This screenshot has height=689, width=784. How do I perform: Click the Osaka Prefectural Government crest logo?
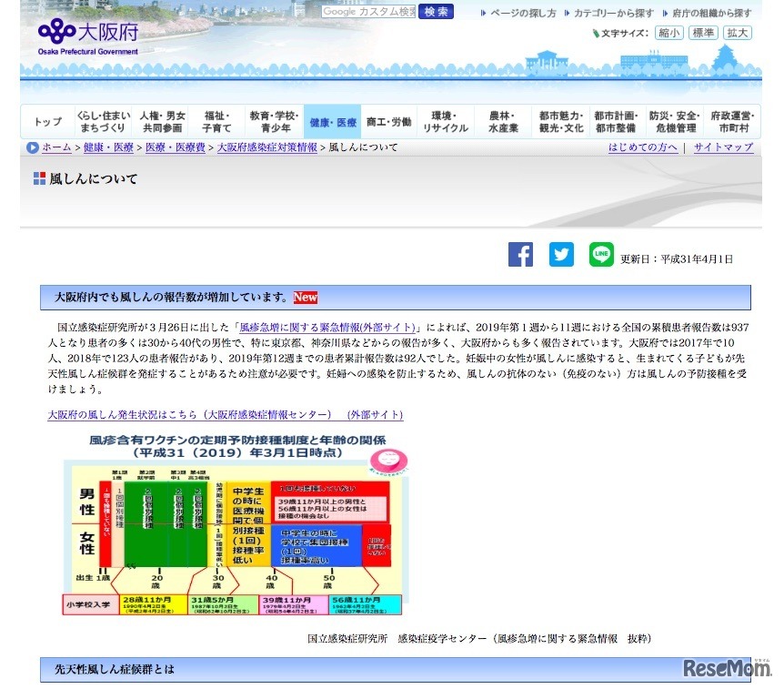click(56, 29)
